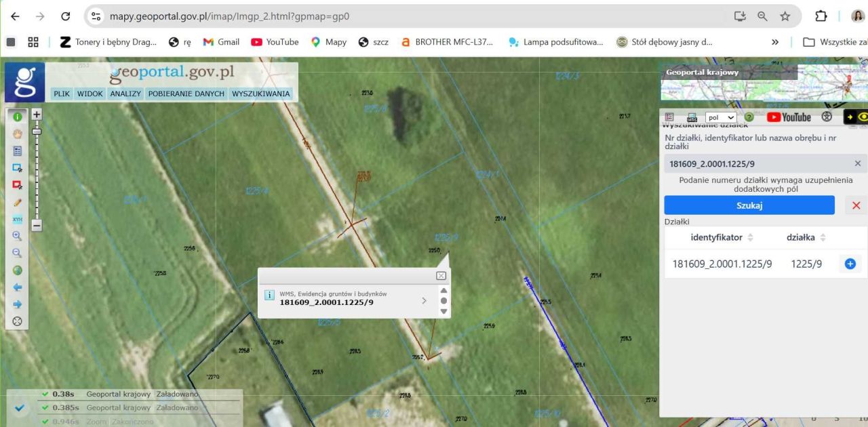The image size is (868, 427).
Task: Open the pol language dropdown
Action: (721, 117)
